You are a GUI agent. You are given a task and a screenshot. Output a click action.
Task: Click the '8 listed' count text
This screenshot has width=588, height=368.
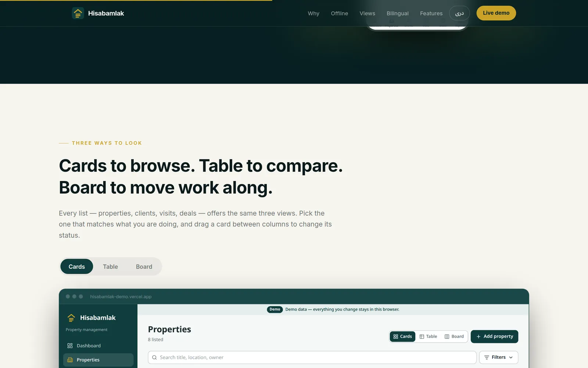click(x=155, y=340)
